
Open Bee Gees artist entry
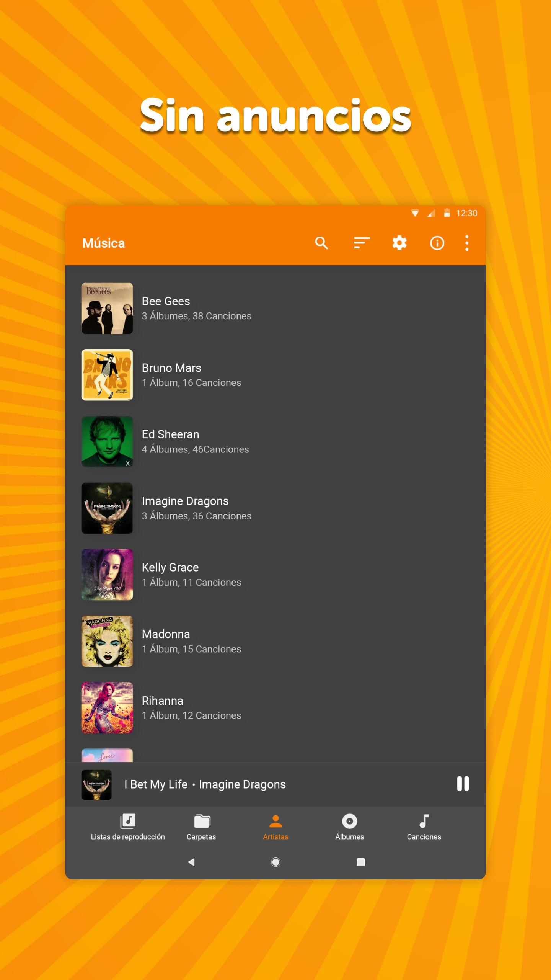[x=196, y=308]
